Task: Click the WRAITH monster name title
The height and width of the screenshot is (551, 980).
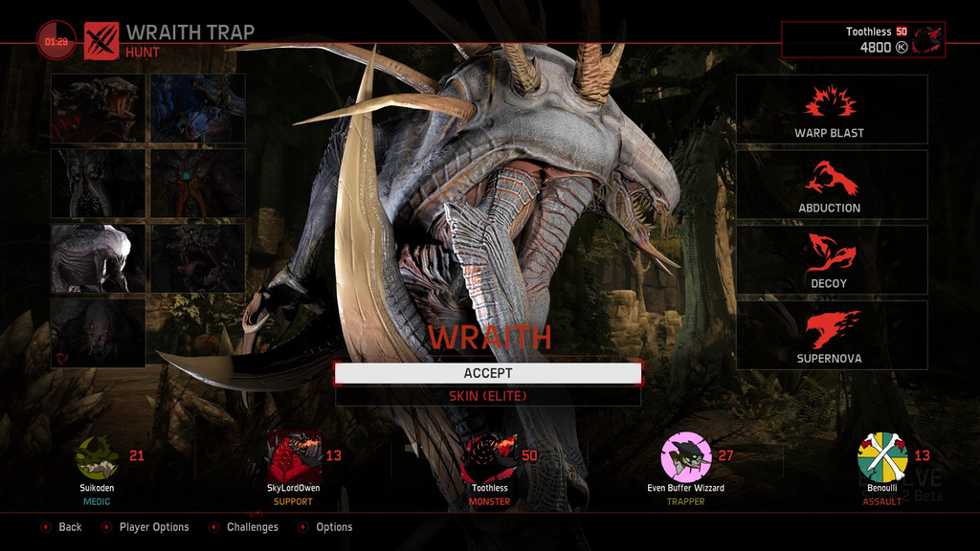Action: click(490, 338)
